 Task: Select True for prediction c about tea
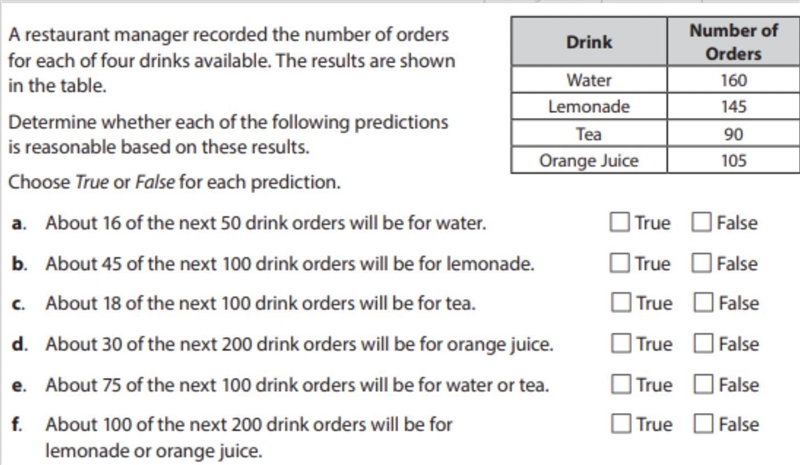[x=621, y=302]
